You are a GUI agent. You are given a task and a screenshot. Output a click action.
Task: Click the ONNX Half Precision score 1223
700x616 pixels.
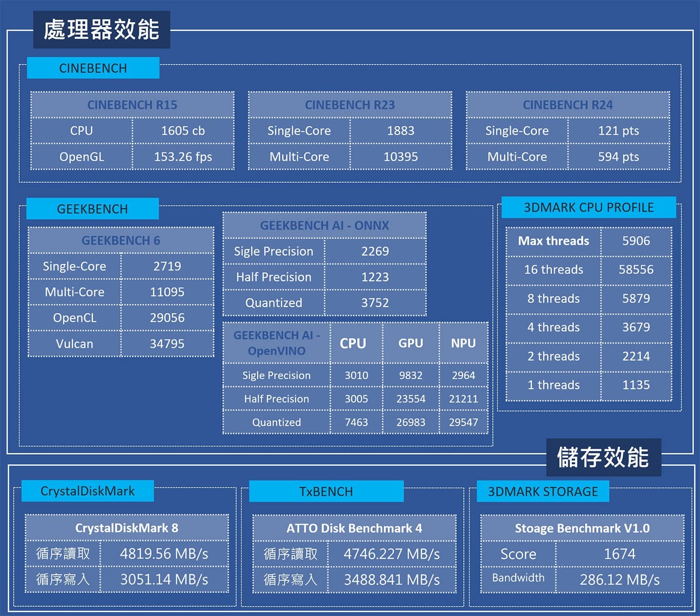(x=375, y=277)
